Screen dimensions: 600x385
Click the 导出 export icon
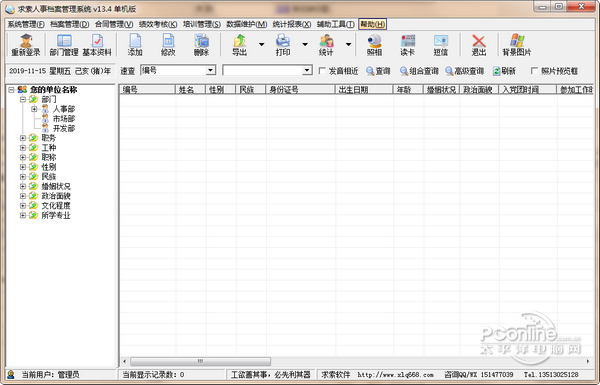[240, 45]
